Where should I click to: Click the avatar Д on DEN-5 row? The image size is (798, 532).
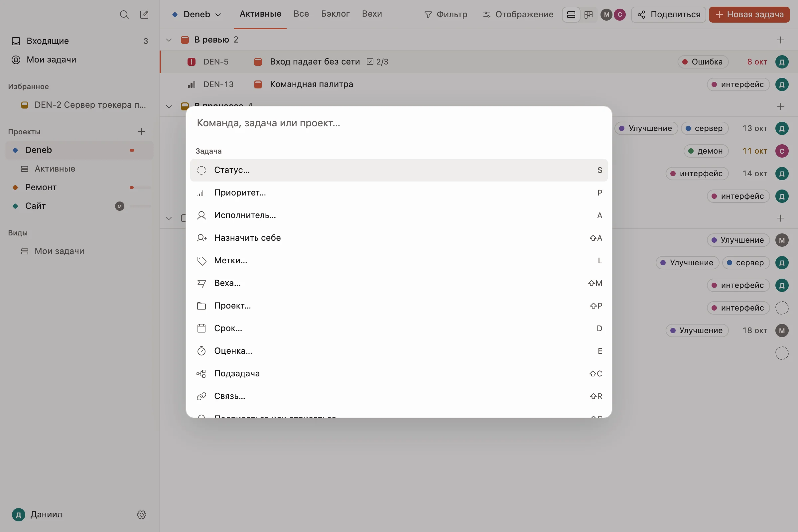click(x=782, y=62)
